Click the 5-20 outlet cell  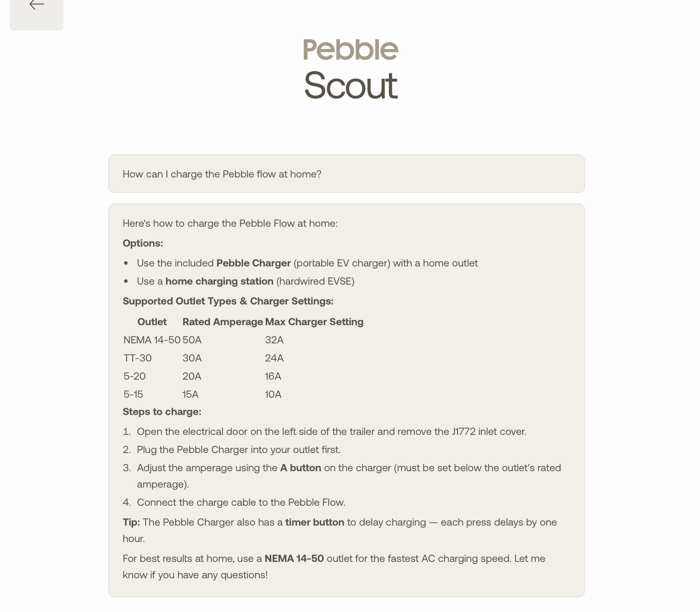(134, 376)
